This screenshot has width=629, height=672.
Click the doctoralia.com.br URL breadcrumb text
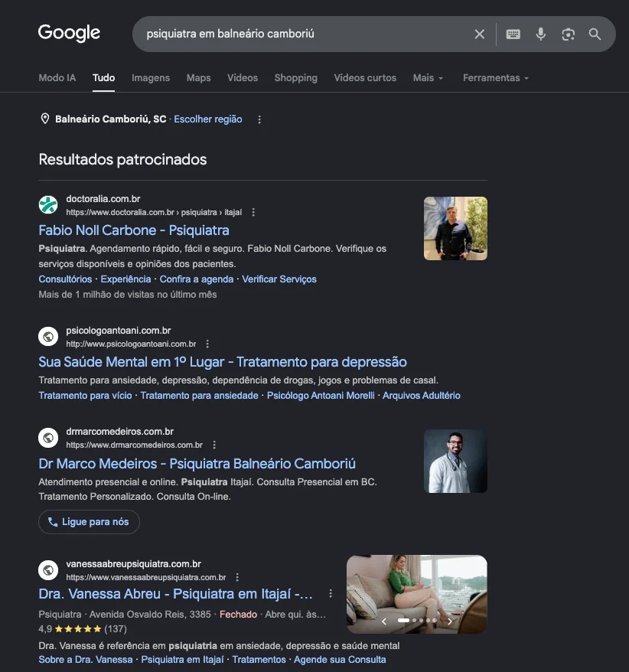[x=154, y=212]
